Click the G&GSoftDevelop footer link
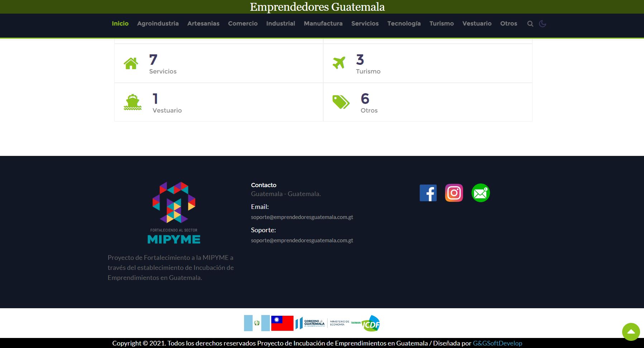The width and height of the screenshot is (644, 348). [x=497, y=343]
